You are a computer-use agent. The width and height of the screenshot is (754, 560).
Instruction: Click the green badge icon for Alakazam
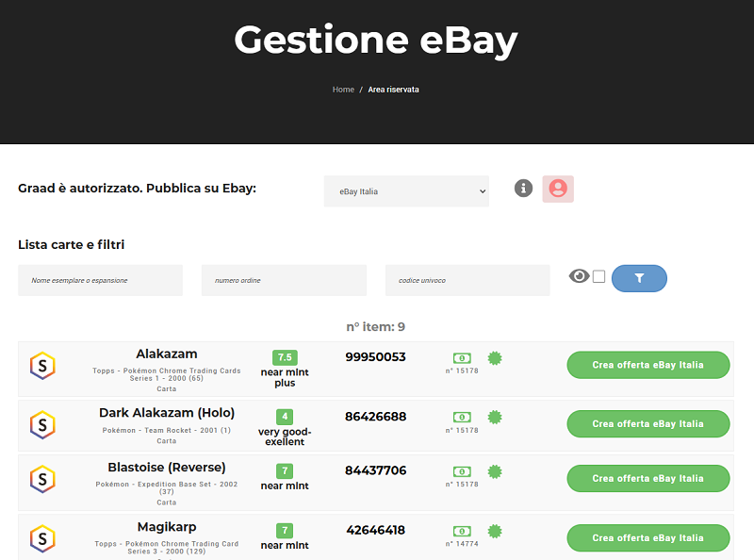click(495, 358)
